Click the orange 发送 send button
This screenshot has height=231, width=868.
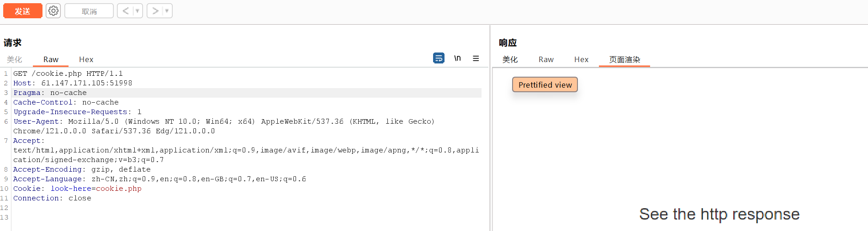(22, 11)
